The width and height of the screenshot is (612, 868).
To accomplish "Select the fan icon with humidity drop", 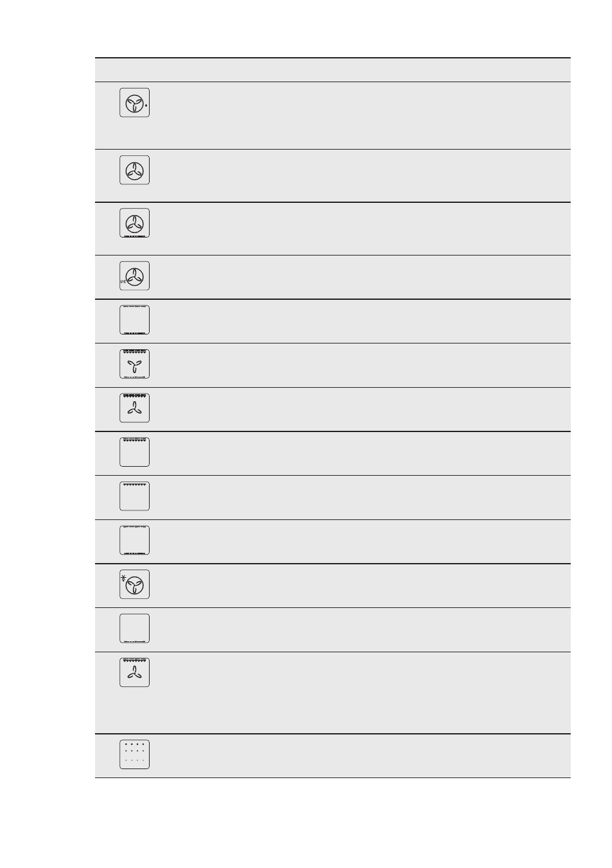I will [134, 103].
